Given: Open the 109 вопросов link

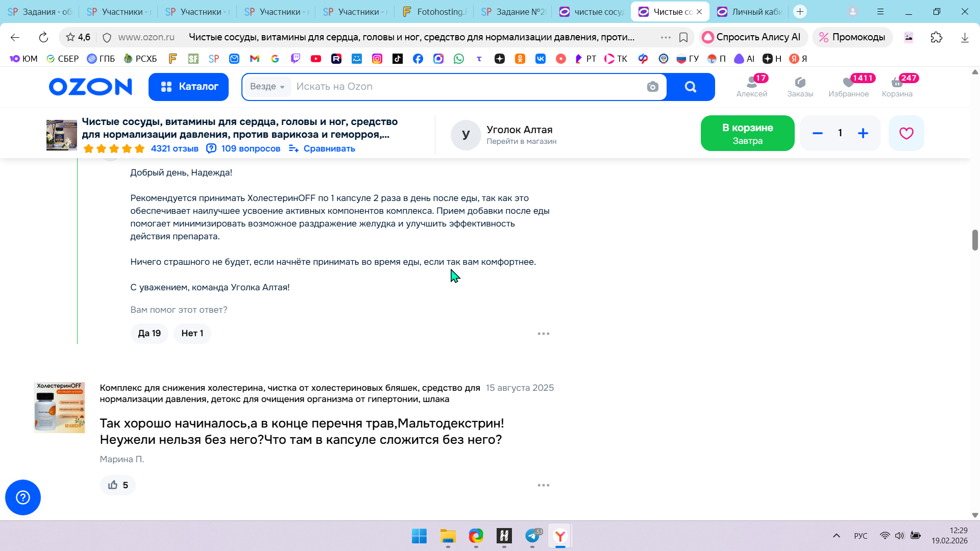Looking at the screenshot, I should [x=243, y=148].
